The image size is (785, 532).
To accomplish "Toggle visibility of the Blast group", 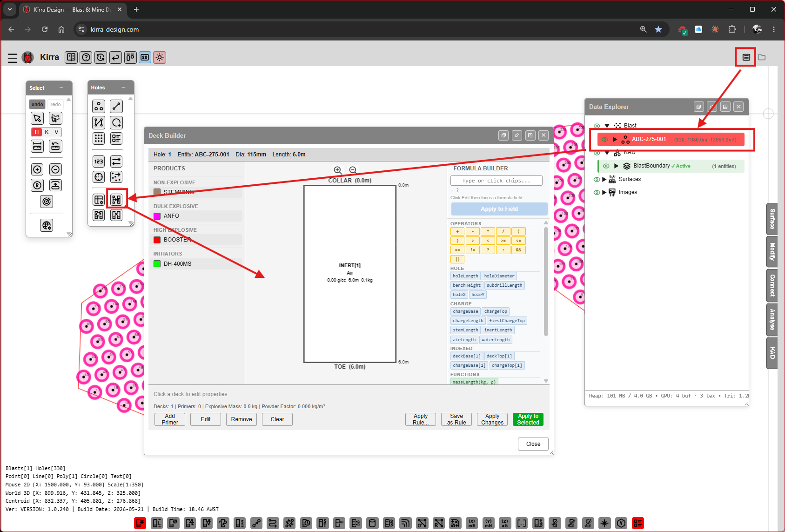I will [x=597, y=126].
